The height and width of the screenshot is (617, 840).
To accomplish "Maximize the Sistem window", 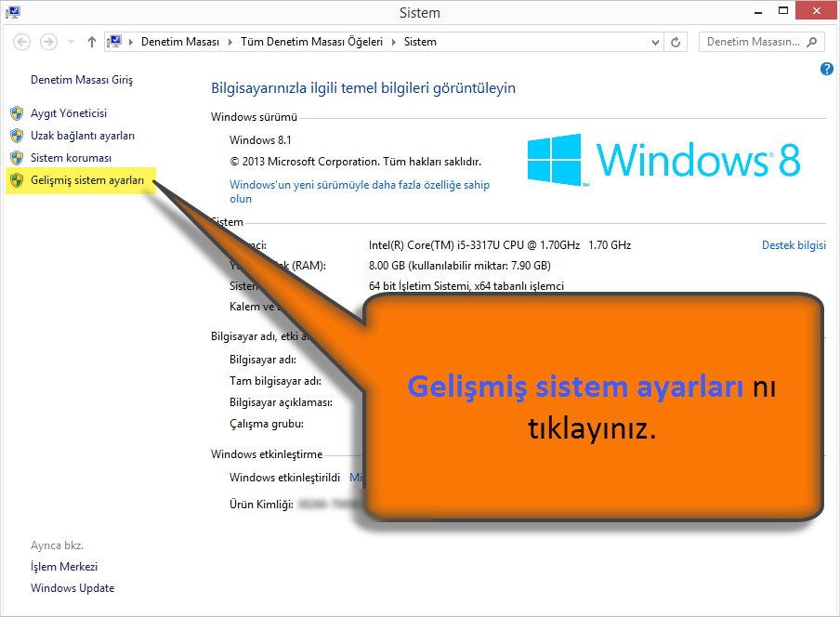I will [x=783, y=11].
